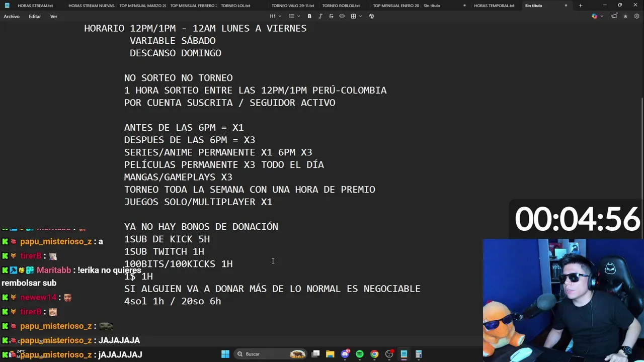The image size is (644, 362).
Task: Open File Explorer from taskbar
Action: (330, 354)
